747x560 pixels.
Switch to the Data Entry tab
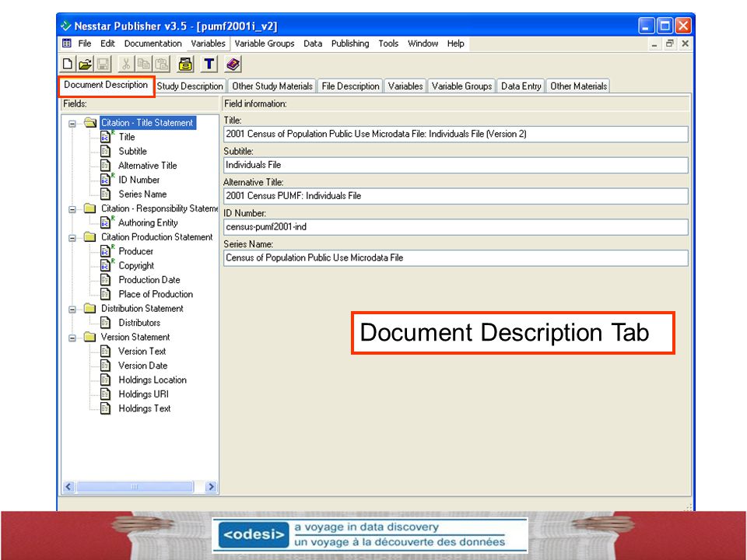[x=521, y=86]
